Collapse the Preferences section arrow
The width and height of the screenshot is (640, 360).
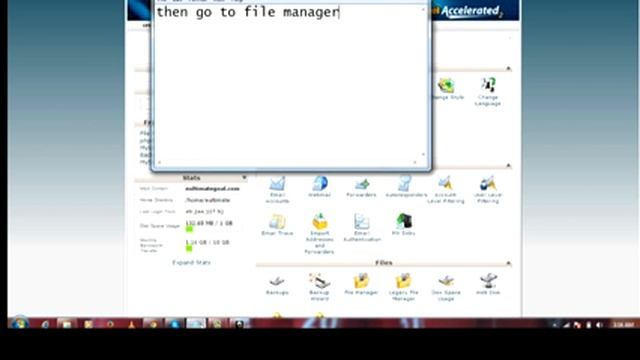tap(509, 68)
